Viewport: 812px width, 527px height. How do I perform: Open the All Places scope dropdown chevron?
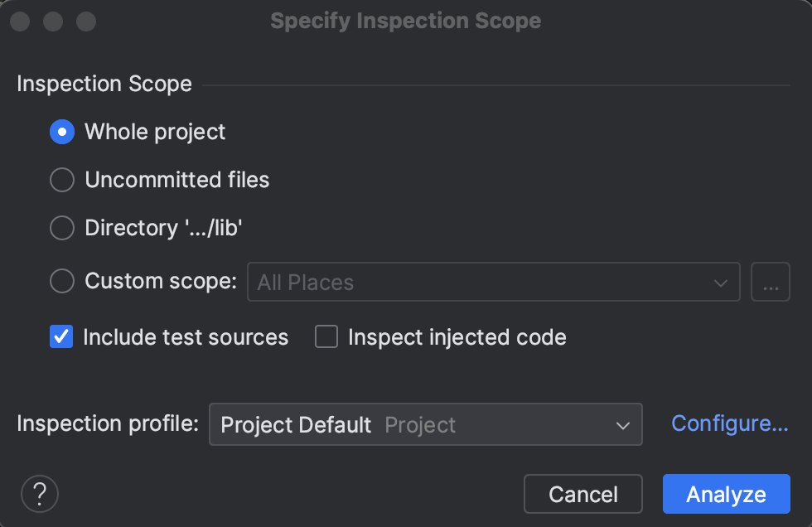point(720,282)
